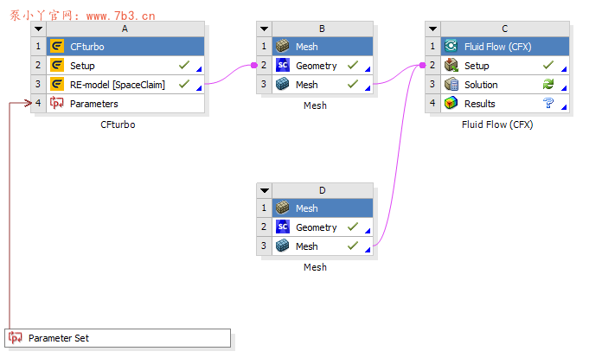Click green checkmark on system D Geometry

[353, 227]
